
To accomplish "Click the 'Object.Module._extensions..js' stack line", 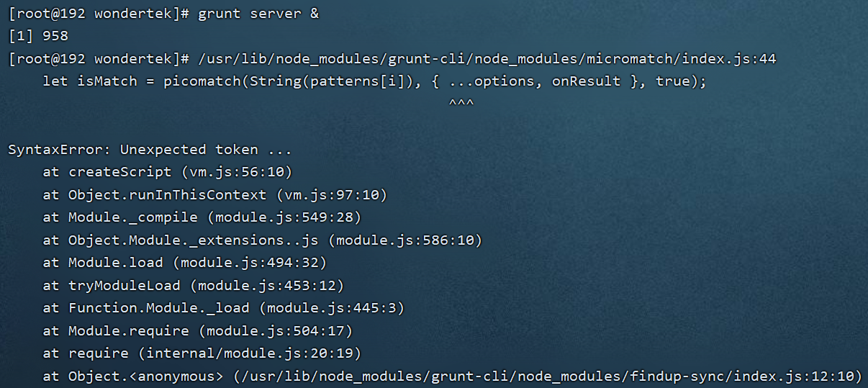I will [x=263, y=240].
